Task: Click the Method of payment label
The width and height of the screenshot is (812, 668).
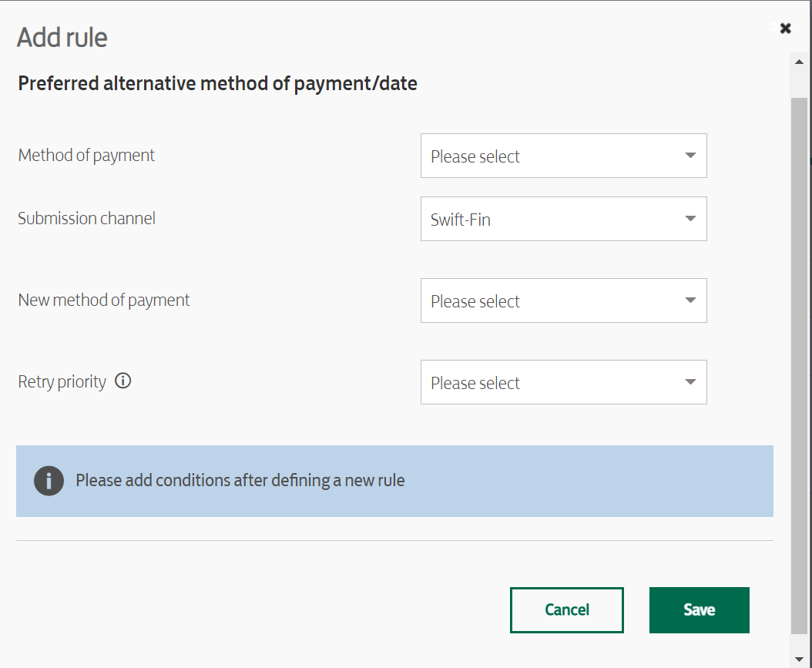Action: (x=86, y=156)
